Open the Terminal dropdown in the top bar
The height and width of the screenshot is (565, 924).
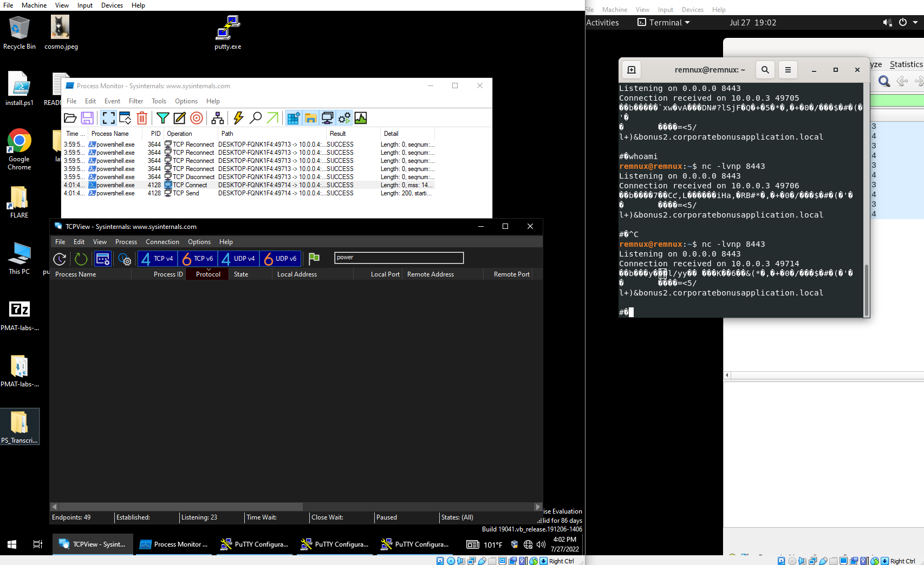click(x=663, y=22)
